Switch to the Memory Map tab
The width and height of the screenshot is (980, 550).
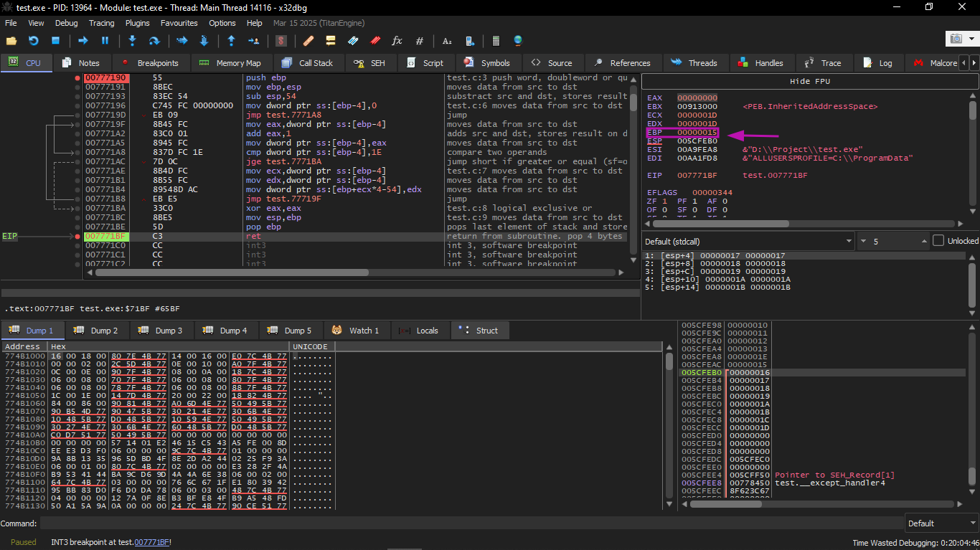click(x=230, y=63)
